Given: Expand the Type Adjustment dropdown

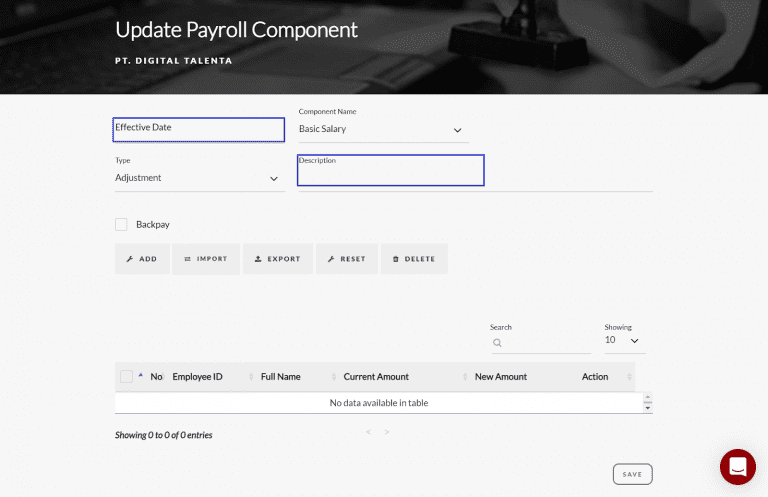Looking at the screenshot, I should (x=199, y=178).
